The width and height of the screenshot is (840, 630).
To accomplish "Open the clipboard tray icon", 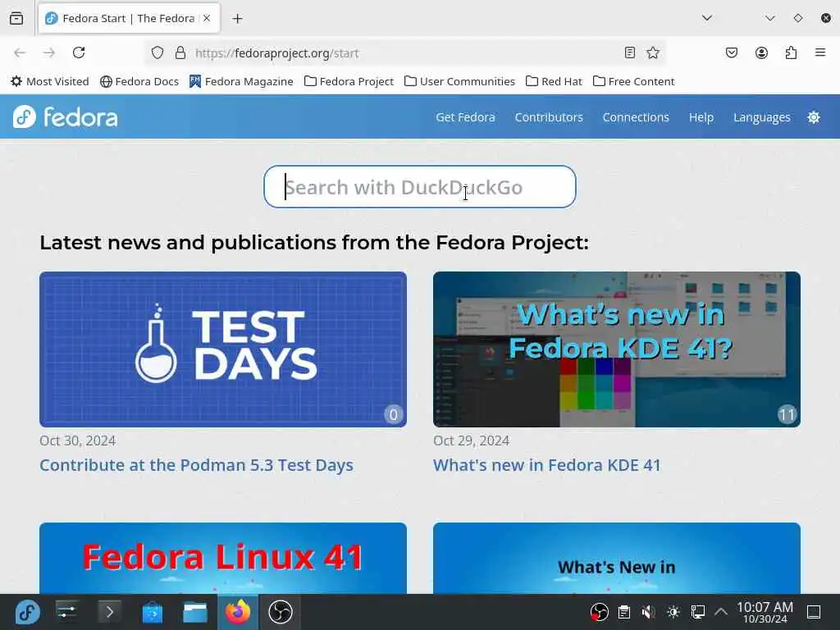I will pyautogui.click(x=624, y=612).
